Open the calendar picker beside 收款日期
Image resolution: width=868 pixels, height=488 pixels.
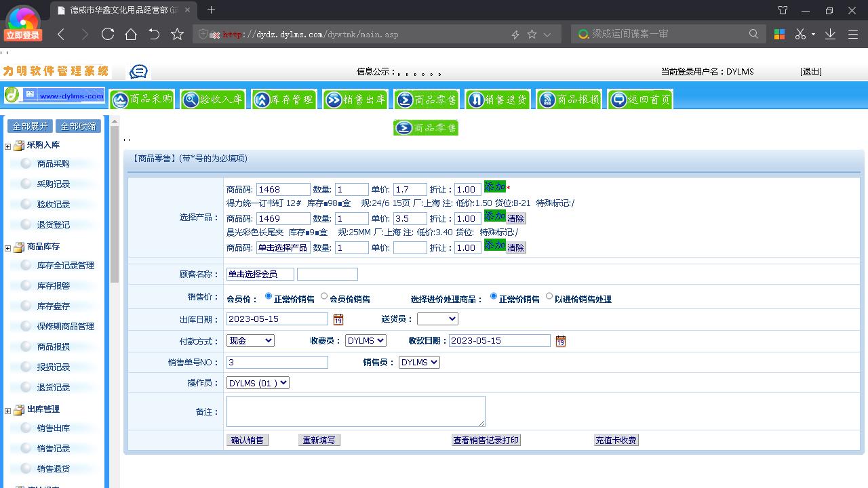(x=560, y=341)
